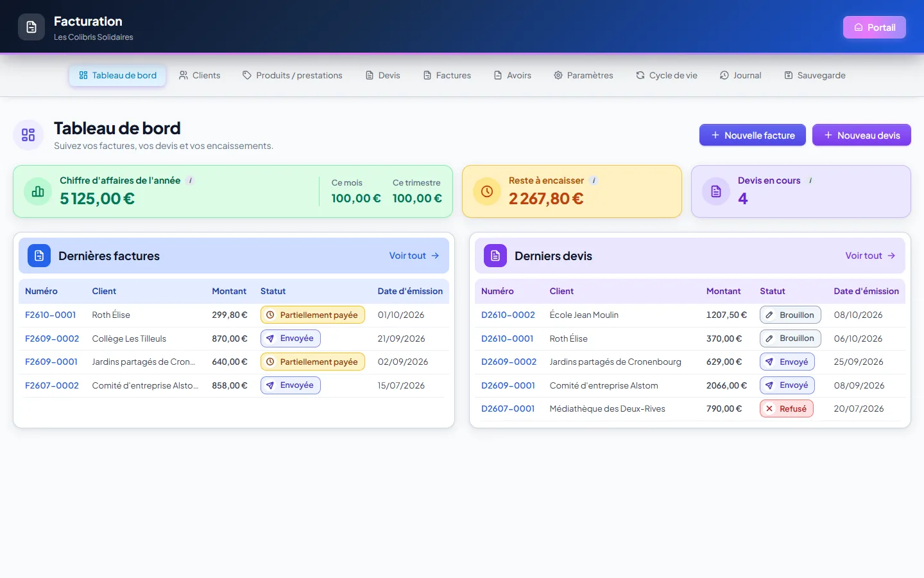The image size is (924, 578).
Task: Click the Portail button
Action: coord(875,27)
